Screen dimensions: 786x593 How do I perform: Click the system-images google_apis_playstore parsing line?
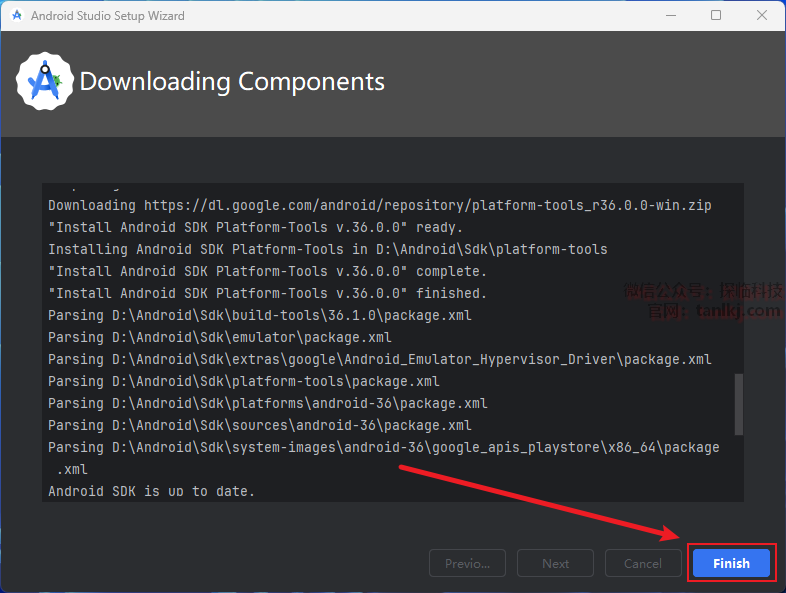click(x=383, y=458)
